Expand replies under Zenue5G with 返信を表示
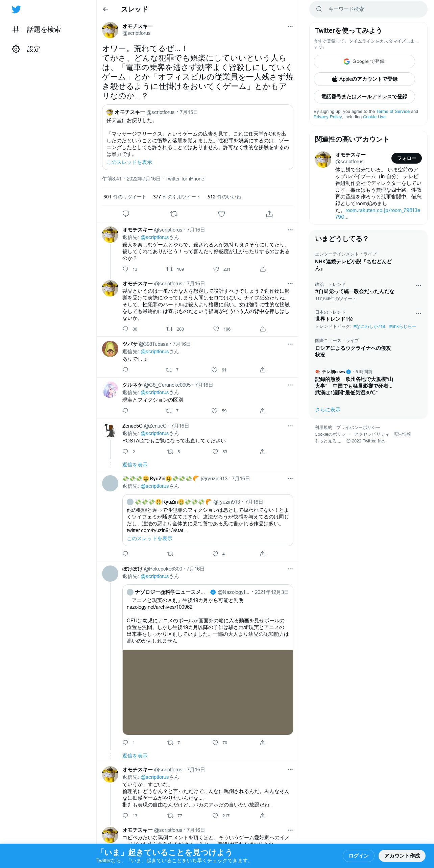 (x=135, y=465)
